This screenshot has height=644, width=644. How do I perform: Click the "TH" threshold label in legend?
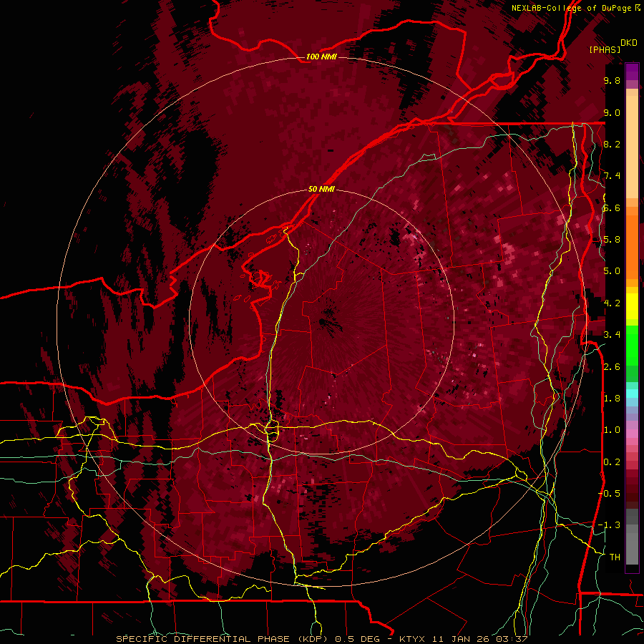click(x=615, y=557)
